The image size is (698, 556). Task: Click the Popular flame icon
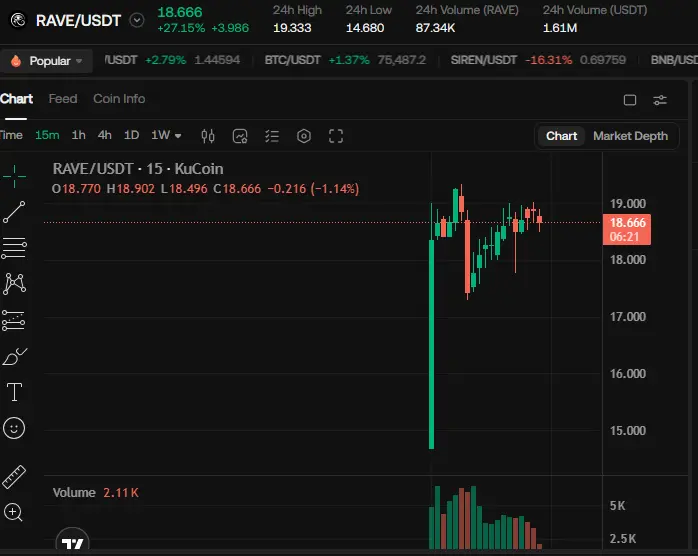16,61
